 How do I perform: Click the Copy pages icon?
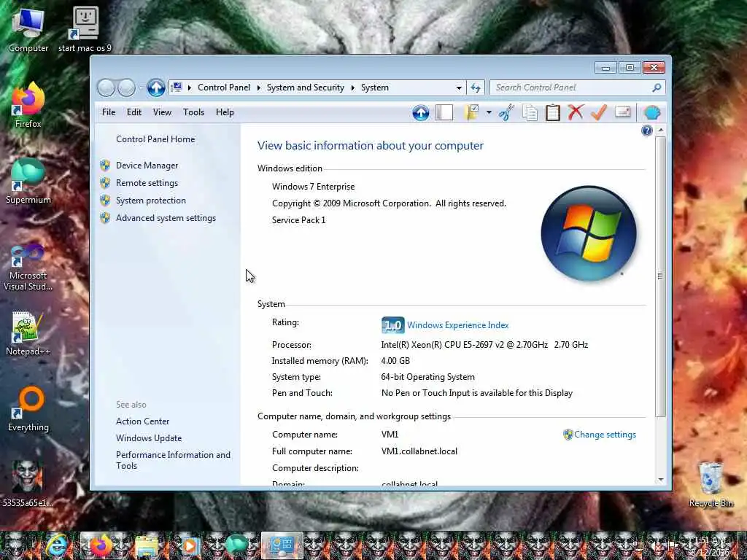[530, 113]
